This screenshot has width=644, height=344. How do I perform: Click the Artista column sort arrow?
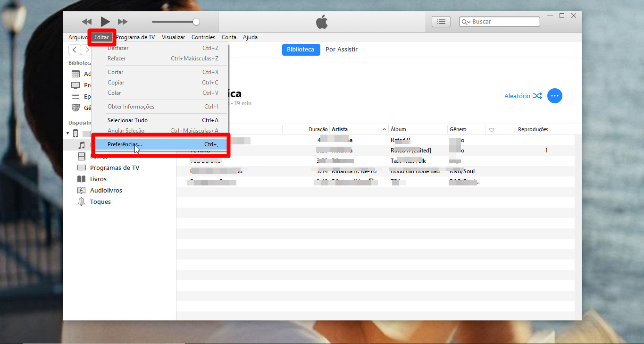pyautogui.click(x=384, y=130)
